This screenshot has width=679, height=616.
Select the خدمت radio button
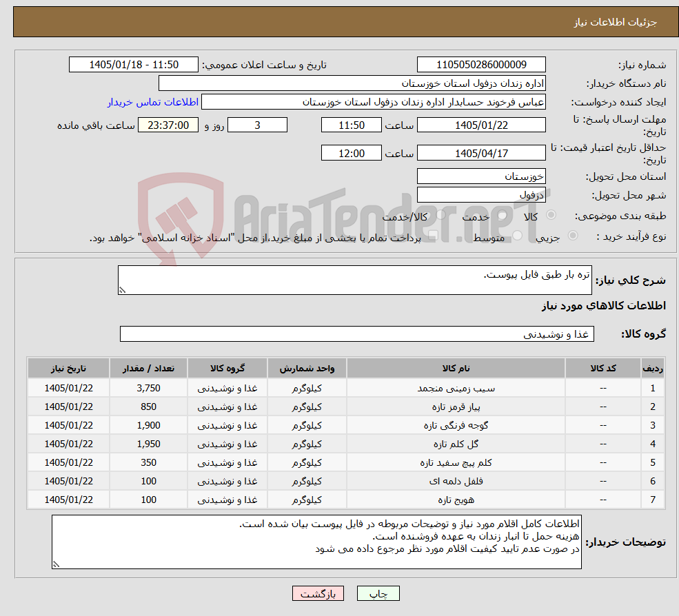[503, 215]
